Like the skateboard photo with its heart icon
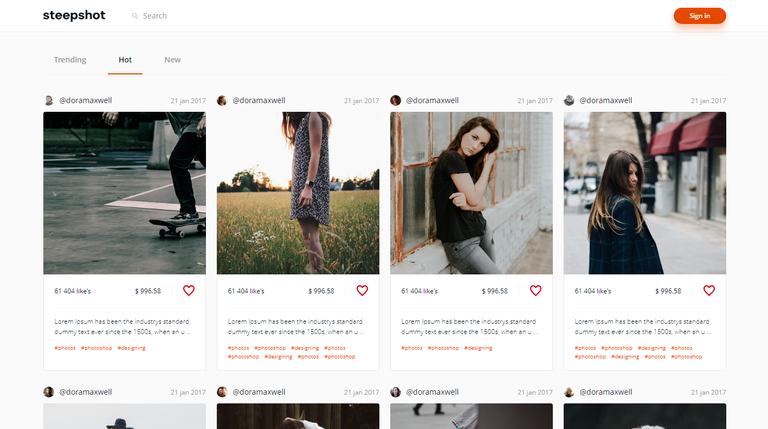 [189, 290]
